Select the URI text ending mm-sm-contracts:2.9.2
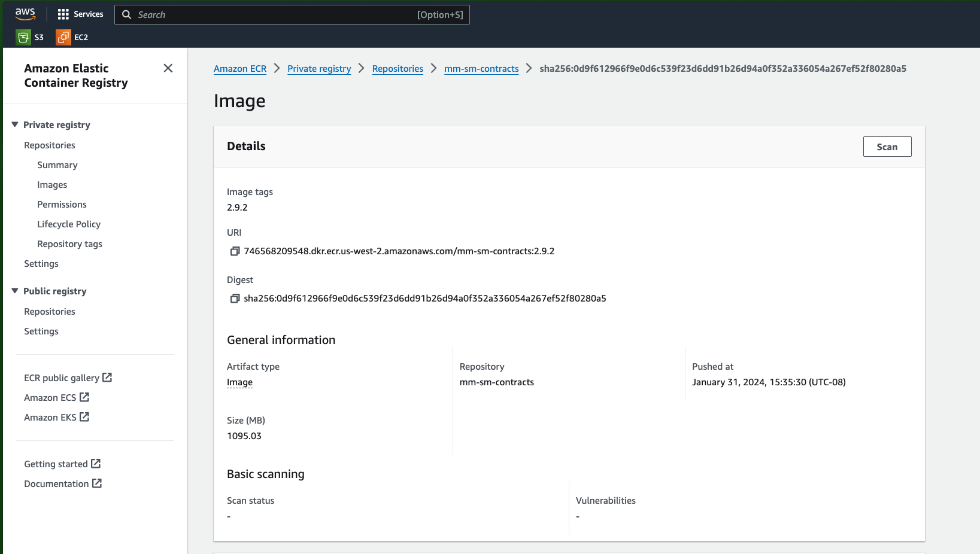The image size is (980, 554). pyautogui.click(x=399, y=251)
